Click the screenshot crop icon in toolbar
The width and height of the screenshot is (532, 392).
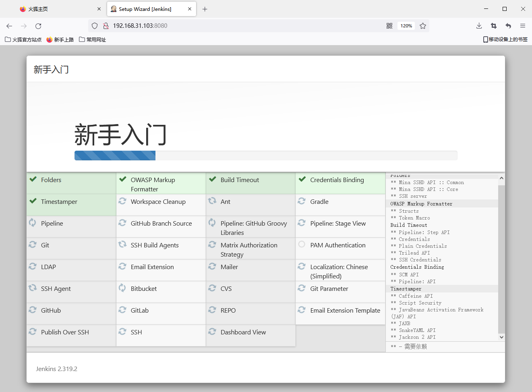tap(494, 26)
